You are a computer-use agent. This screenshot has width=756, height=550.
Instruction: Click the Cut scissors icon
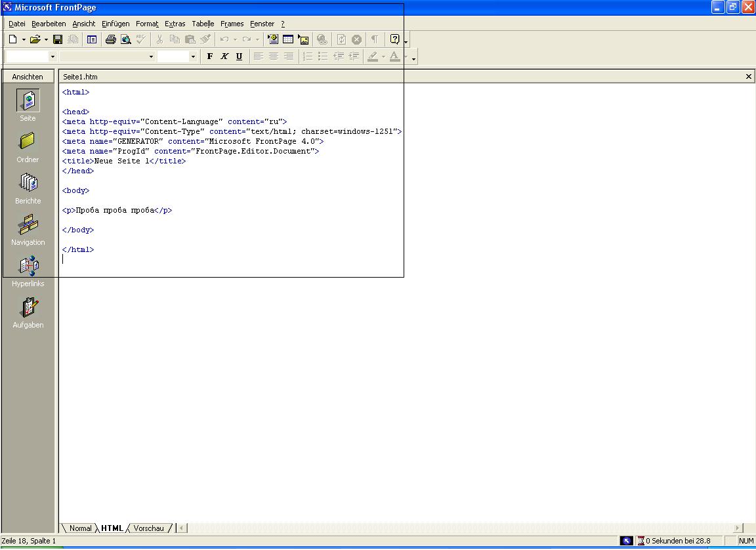pyautogui.click(x=159, y=39)
